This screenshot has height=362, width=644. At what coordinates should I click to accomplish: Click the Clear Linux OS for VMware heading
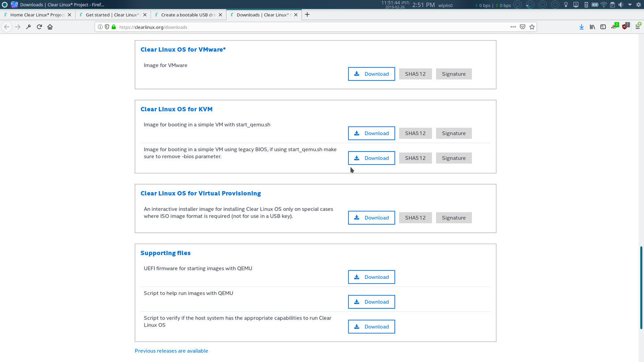[183, 50]
